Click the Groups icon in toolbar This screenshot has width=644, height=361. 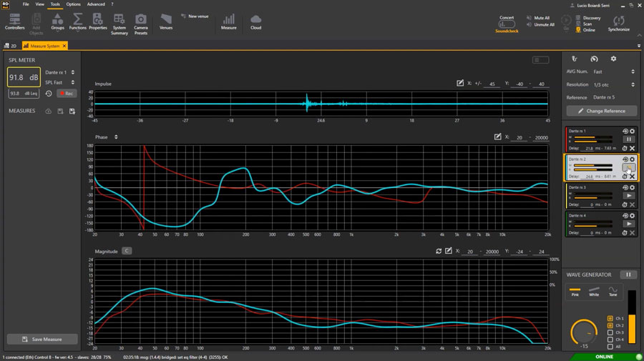click(x=57, y=21)
